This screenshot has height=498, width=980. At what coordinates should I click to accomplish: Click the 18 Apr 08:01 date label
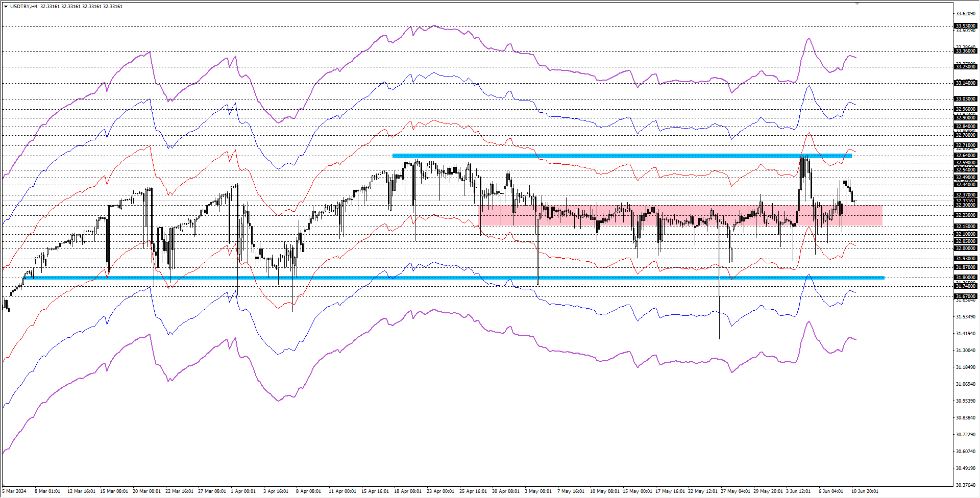click(x=408, y=491)
